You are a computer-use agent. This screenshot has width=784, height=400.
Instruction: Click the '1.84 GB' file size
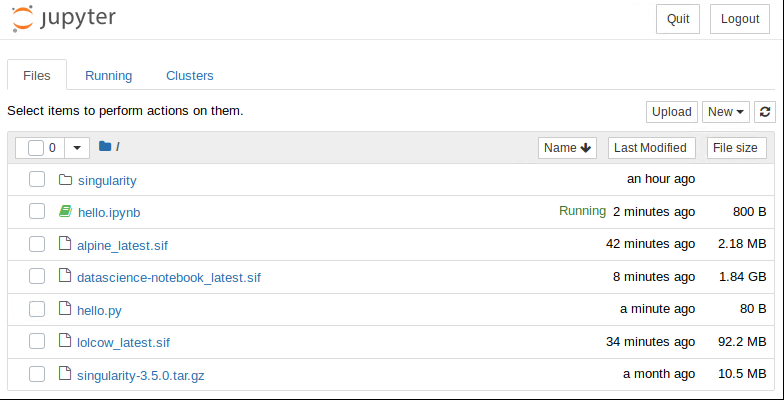pyautogui.click(x=742, y=276)
